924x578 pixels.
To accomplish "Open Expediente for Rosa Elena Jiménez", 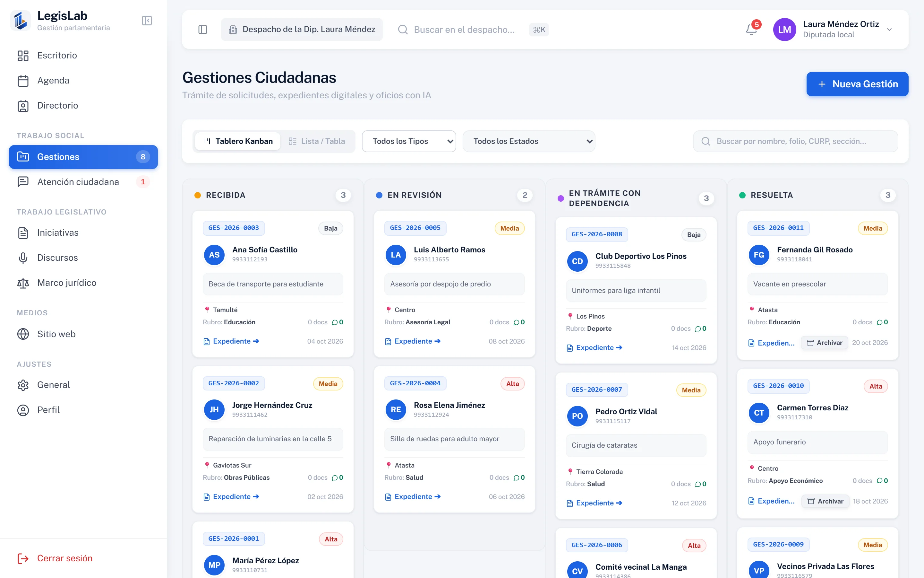I will [413, 496].
